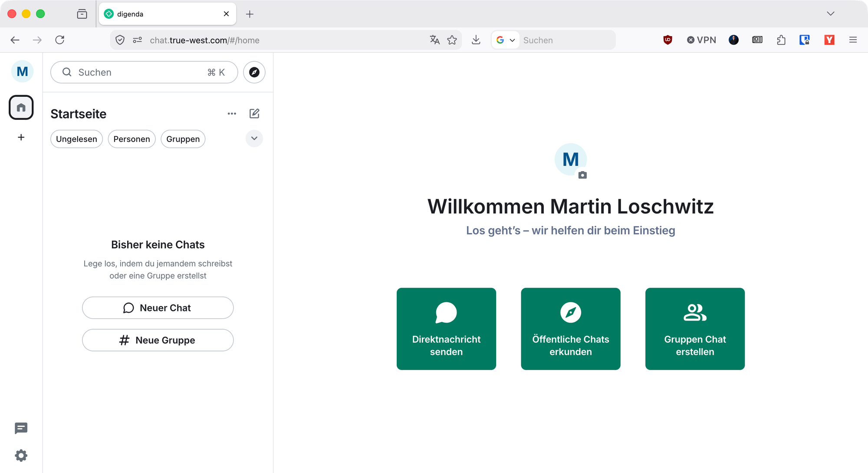
Task: Expand filter options chevron
Action: [254, 139]
